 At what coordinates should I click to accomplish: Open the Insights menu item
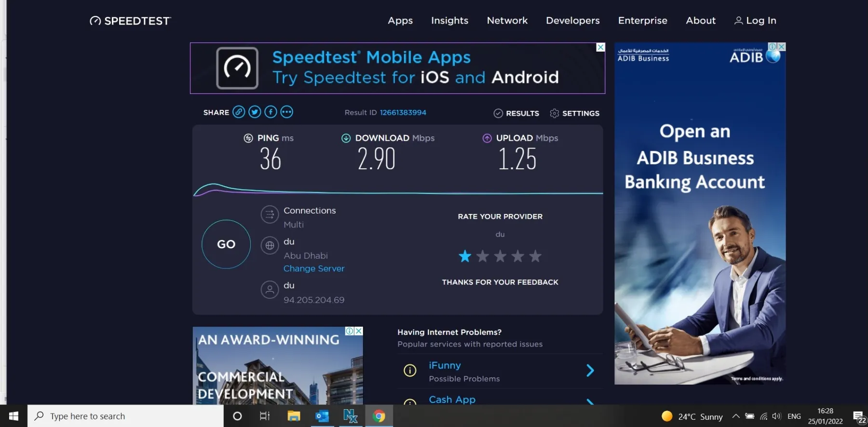(x=449, y=21)
